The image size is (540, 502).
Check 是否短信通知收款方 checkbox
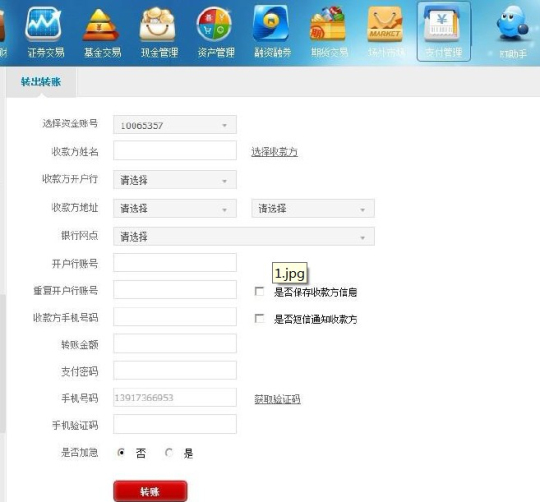click(259, 318)
